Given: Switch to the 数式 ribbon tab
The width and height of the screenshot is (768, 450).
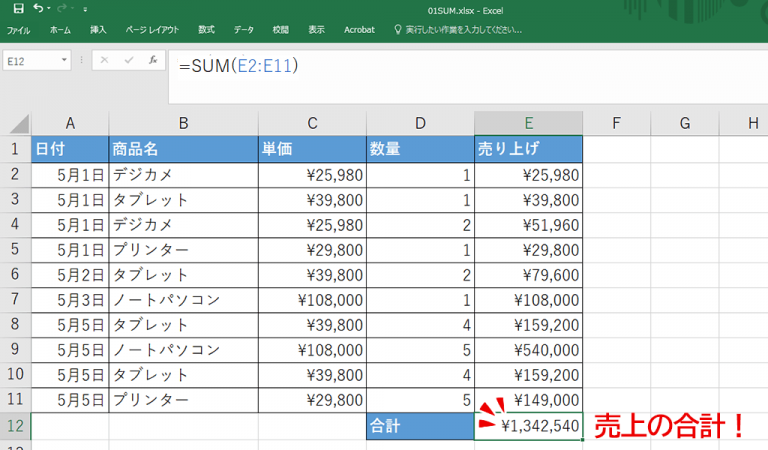Looking at the screenshot, I should click(x=206, y=30).
